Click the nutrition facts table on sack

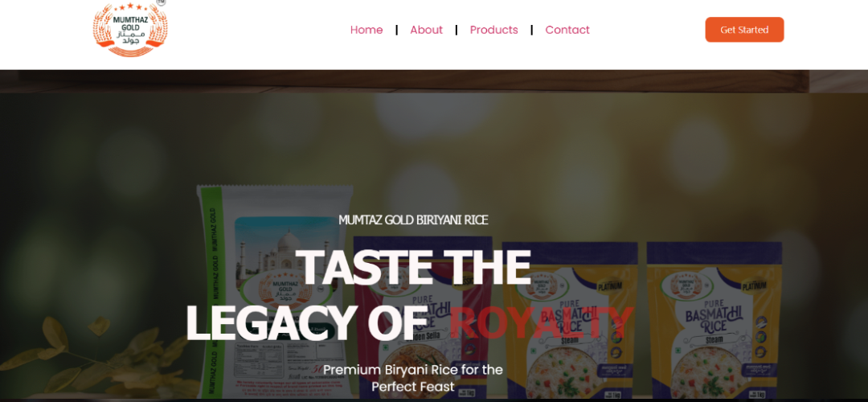[x=262, y=360]
